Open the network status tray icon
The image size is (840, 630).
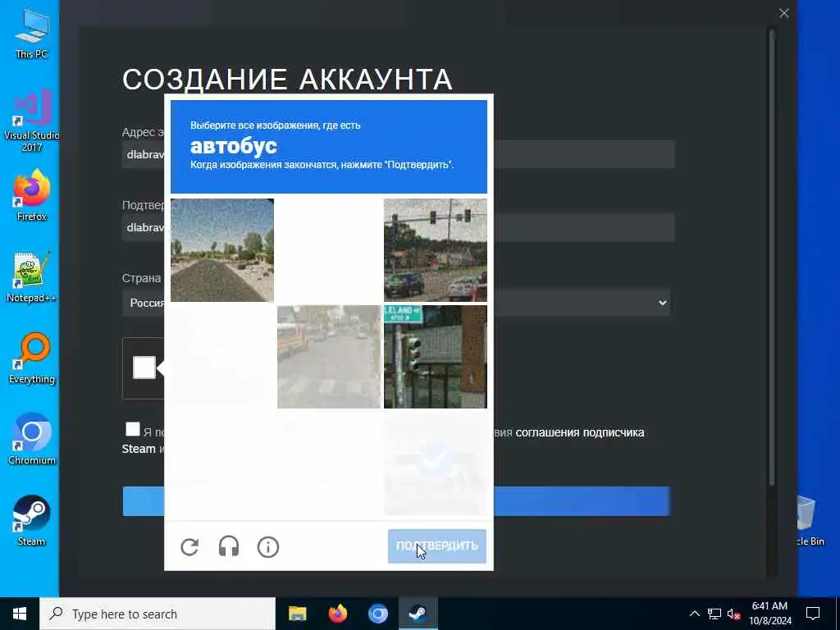[x=714, y=614]
